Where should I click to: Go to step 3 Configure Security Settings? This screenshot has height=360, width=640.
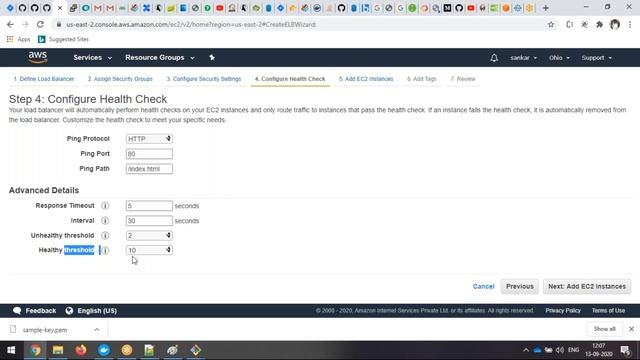[x=204, y=79]
